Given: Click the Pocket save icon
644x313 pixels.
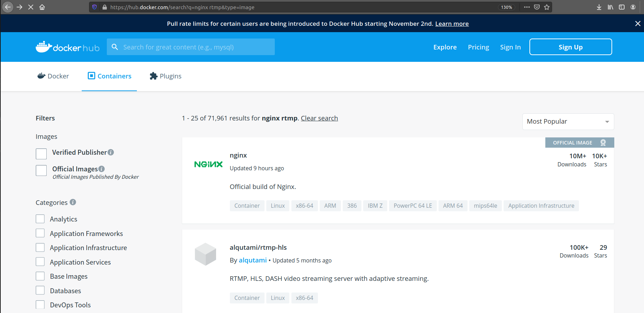Looking at the screenshot, I should click(537, 7).
